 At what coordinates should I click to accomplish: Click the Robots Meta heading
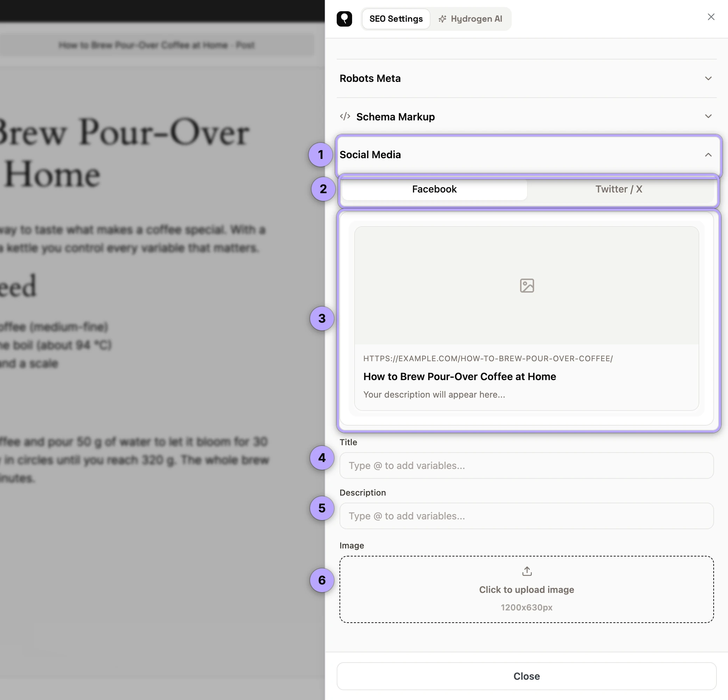(370, 78)
